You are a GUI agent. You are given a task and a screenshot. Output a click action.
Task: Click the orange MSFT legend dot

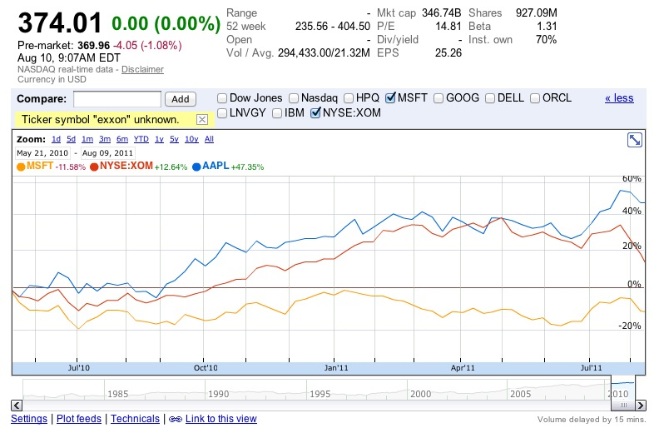click(x=20, y=165)
